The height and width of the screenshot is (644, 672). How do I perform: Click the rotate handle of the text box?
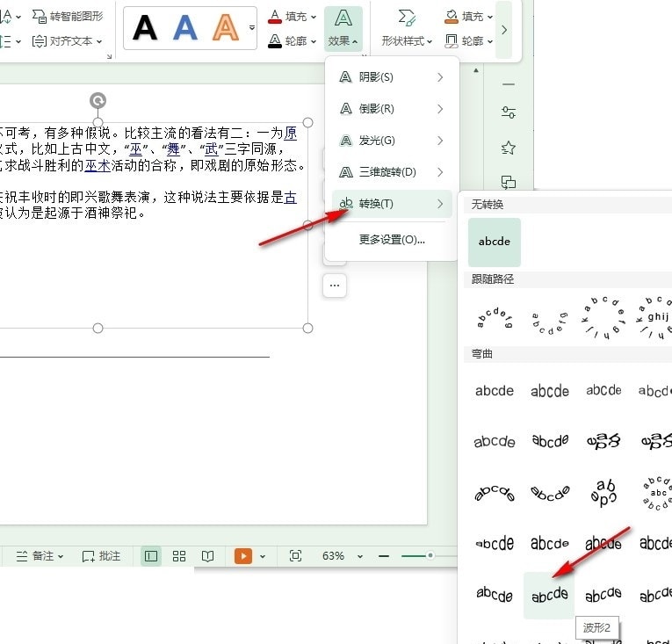[x=98, y=101]
